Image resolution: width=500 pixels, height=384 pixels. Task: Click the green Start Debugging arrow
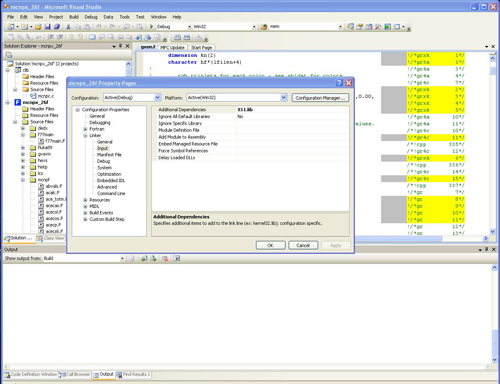tap(151, 27)
